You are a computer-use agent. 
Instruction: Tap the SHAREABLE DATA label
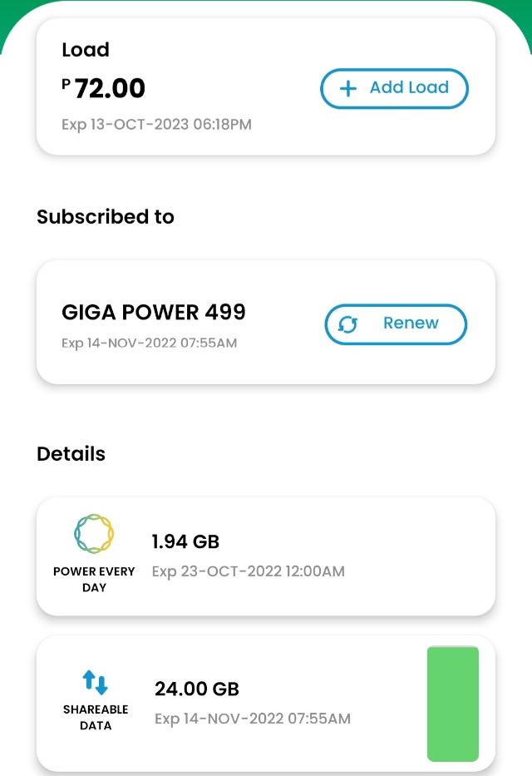pyautogui.click(x=96, y=717)
